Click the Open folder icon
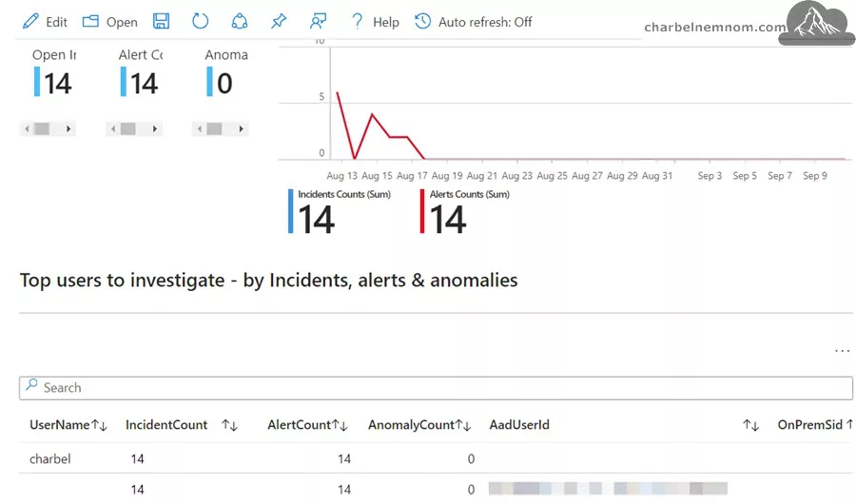This screenshot has width=856, height=504. click(x=90, y=21)
